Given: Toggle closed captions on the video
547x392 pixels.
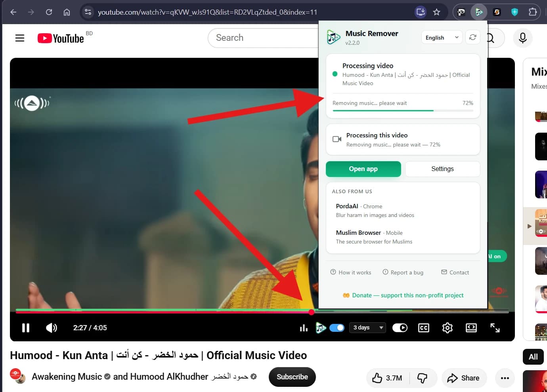Looking at the screenshot, I should [424, 328].
